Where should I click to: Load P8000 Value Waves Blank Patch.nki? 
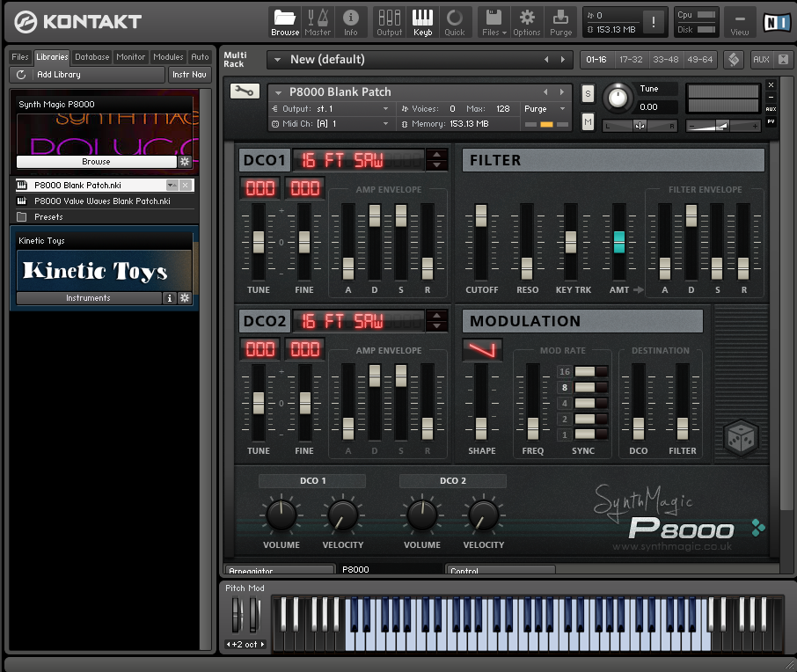pos(104,201)
